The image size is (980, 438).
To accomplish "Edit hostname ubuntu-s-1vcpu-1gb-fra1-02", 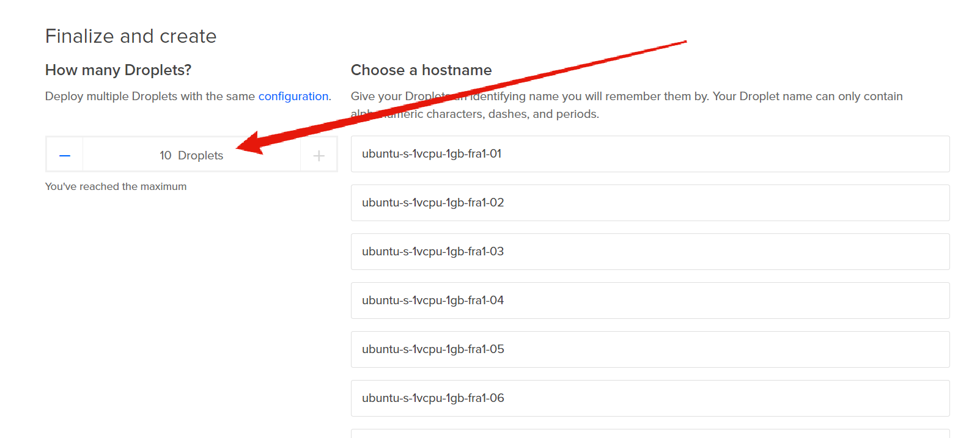I will [x=650, y=203].
